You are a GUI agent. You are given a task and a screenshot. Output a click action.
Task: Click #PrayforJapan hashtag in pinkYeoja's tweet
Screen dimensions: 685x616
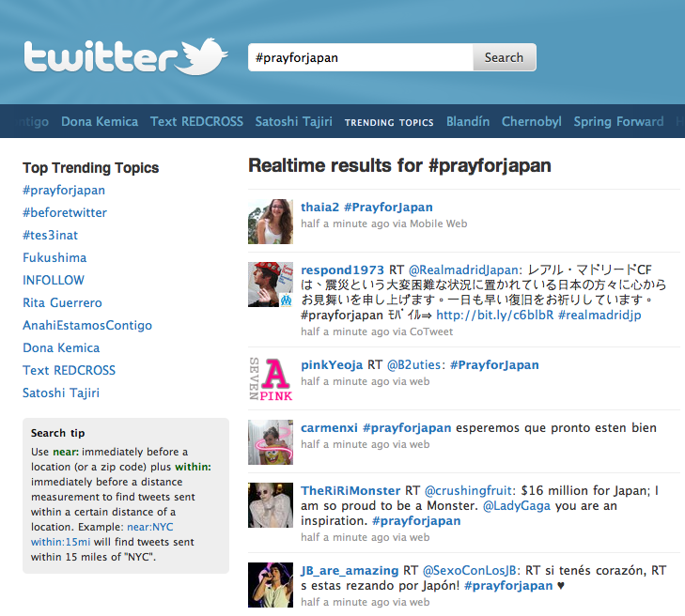(494, 365)
